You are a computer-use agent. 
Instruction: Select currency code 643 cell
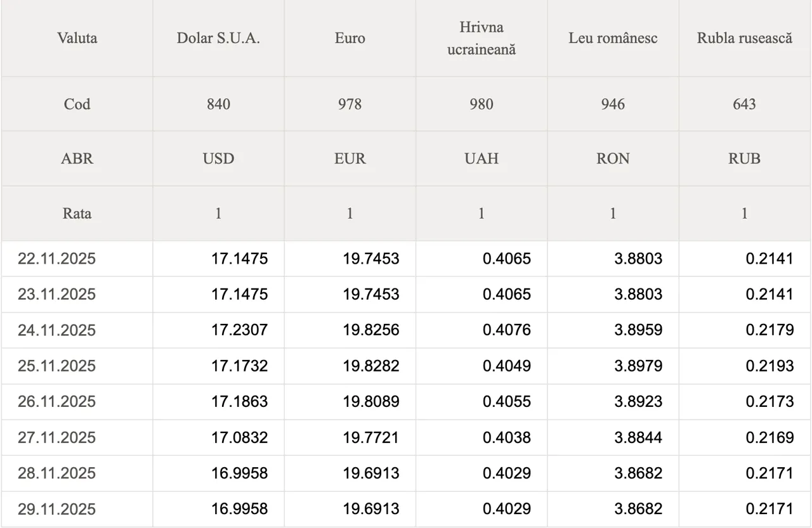[x=744, y=104]
